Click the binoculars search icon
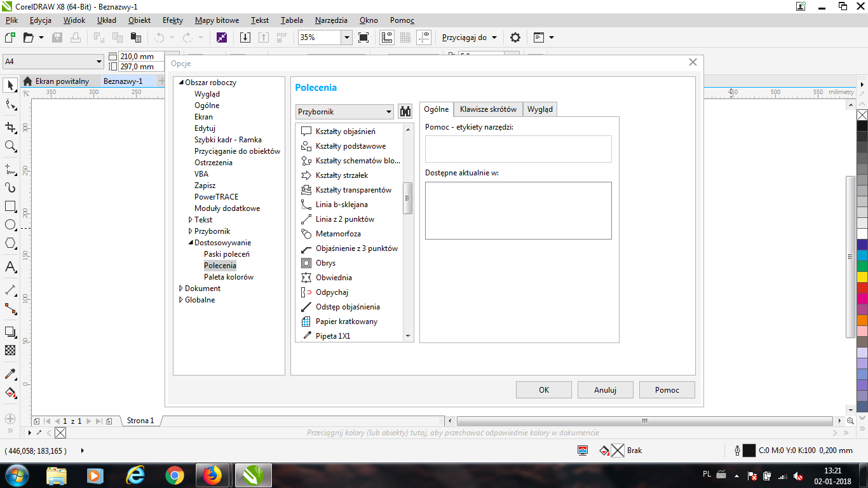 click(405, 111)
